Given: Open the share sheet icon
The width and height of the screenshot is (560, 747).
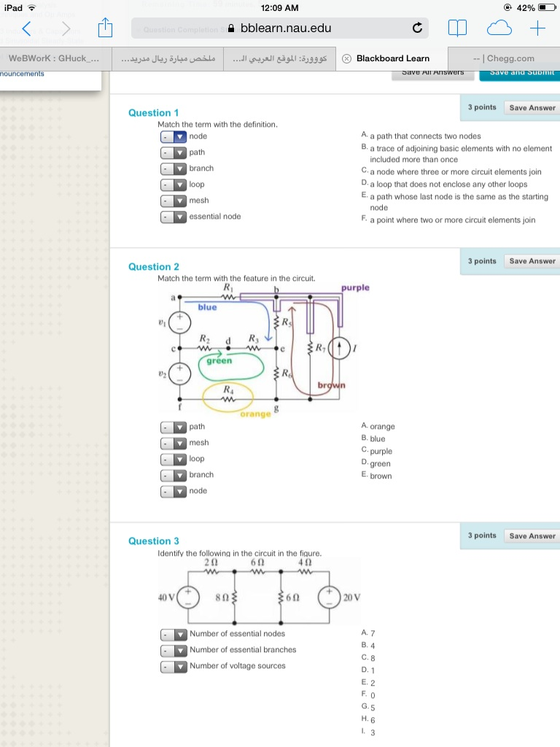Looking at the screenshot, I should [x=105, y=28].
